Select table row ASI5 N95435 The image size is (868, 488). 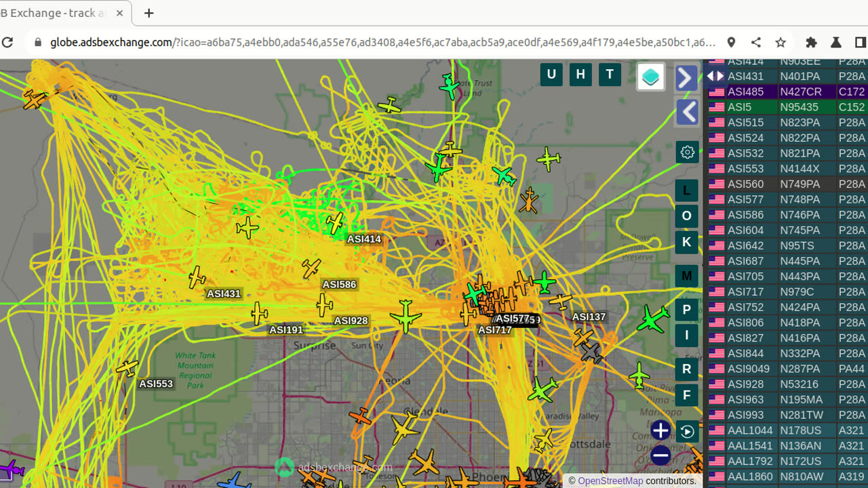click(787, 107)
